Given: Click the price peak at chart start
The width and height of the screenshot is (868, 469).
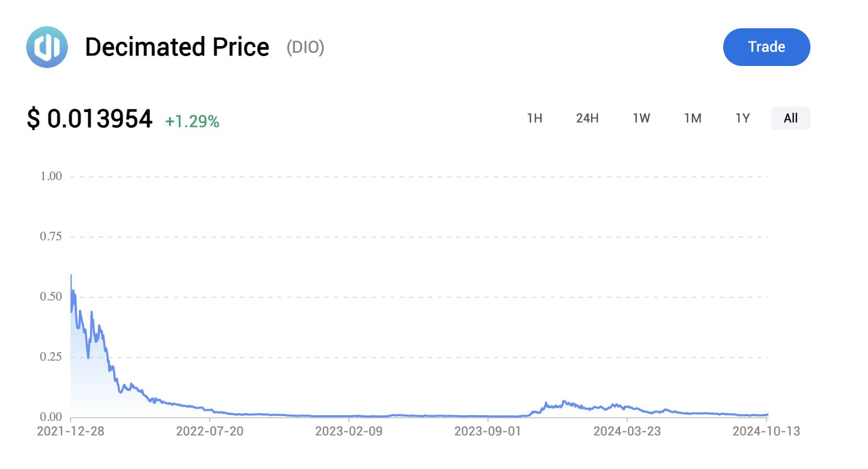Looking at the screenshot, I should (x=71, y=275).
